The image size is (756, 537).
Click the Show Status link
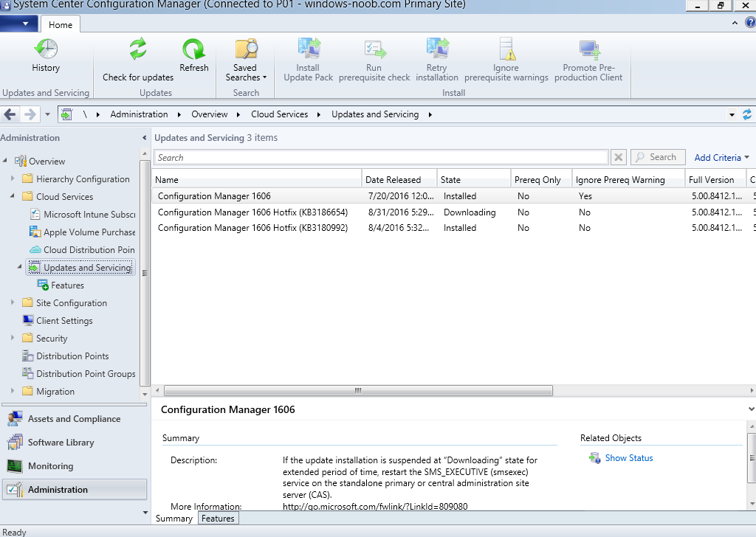(629, 458)
